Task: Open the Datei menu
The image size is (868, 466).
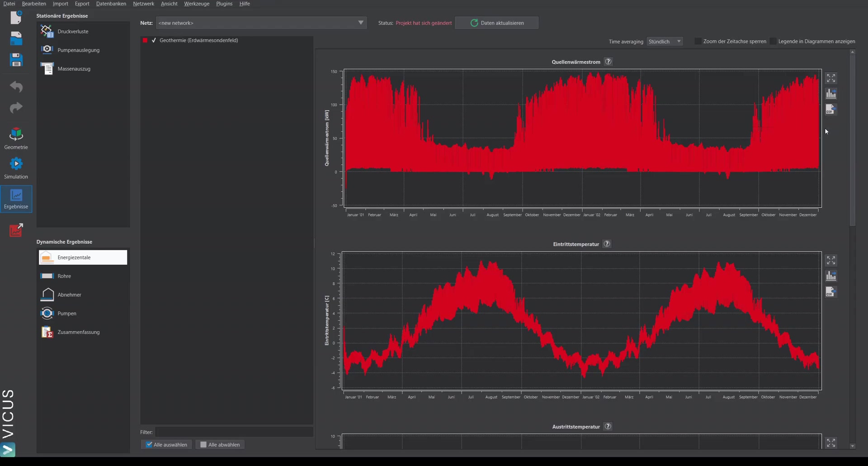Action: coord(9,4)
